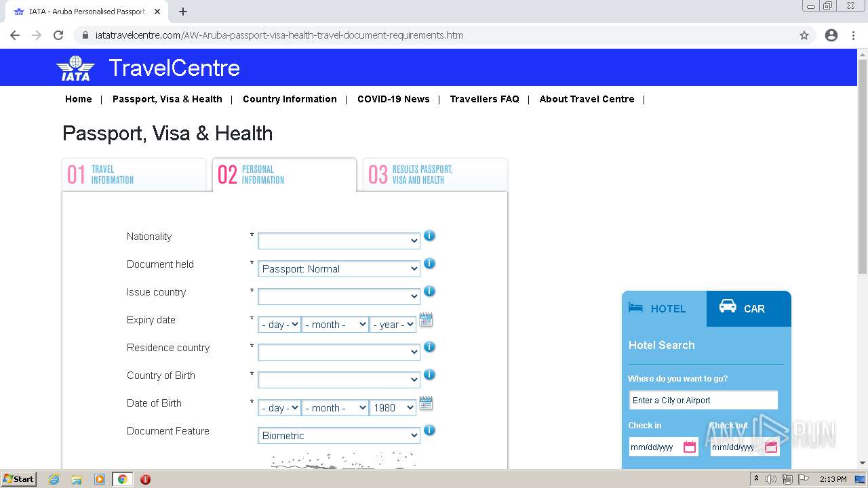This screenshot has height=488, width=868.
Task: Open Internet Explorer from taskbar
Action: (x=54, y=479)
